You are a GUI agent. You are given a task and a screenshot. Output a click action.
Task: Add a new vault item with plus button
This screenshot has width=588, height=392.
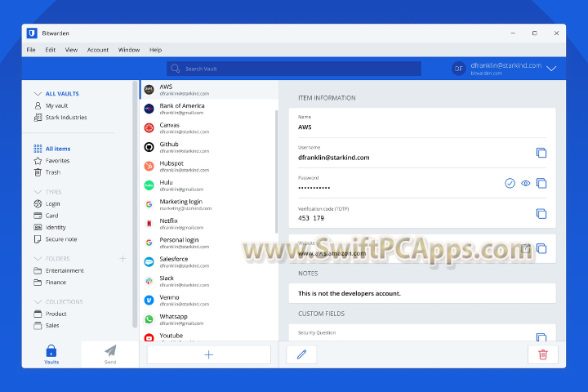[x=209, y=354]
